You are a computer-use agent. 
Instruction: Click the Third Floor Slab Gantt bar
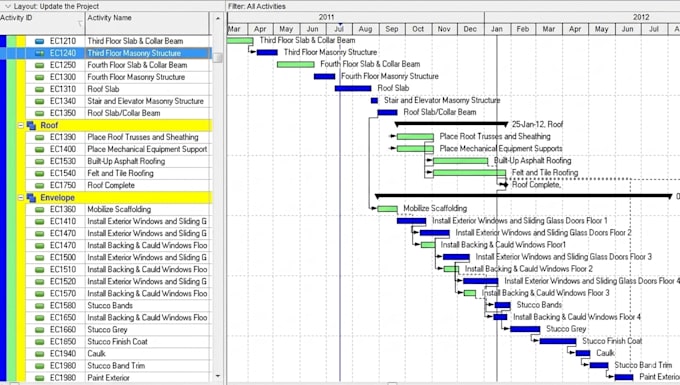(240, 41)
